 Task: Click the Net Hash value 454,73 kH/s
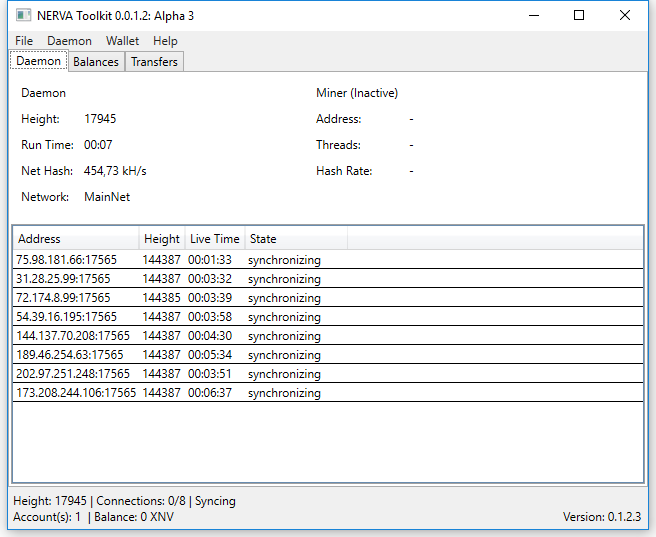point(115,171)
